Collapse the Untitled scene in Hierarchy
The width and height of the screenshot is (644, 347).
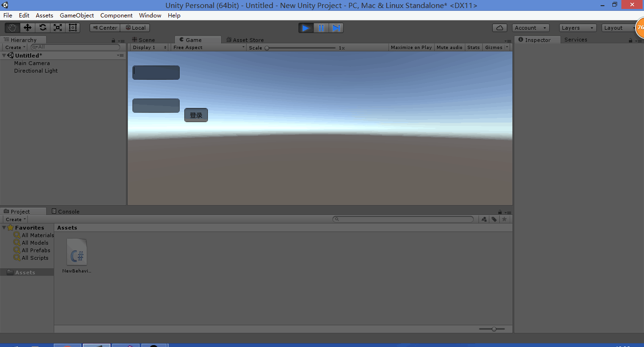pyautogui.click(x=4, y=56)
